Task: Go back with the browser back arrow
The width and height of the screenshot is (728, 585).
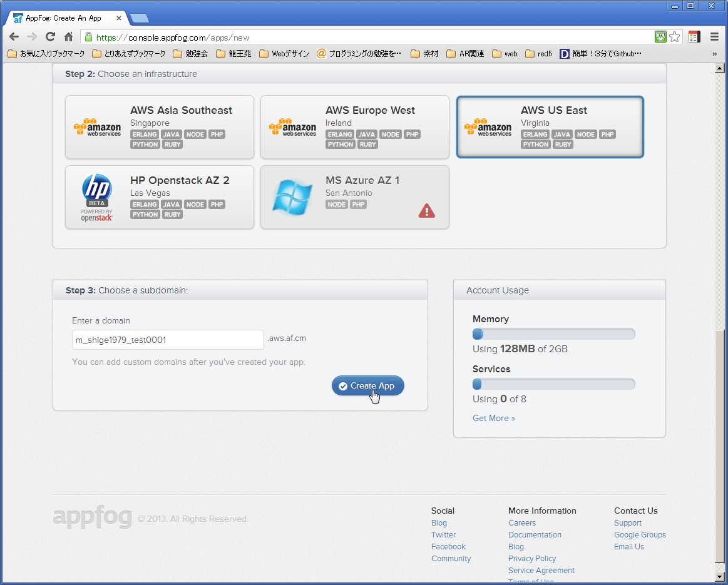Action: click(x=14, y=37)
